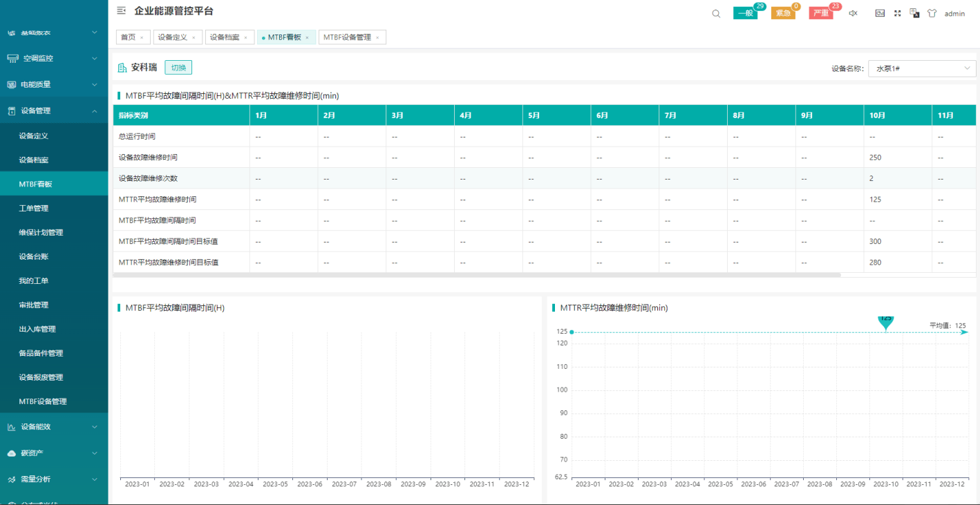The height and width of the screenshot is (505, 980).
Task: Open the admin user menu
Action: point(954,14)
